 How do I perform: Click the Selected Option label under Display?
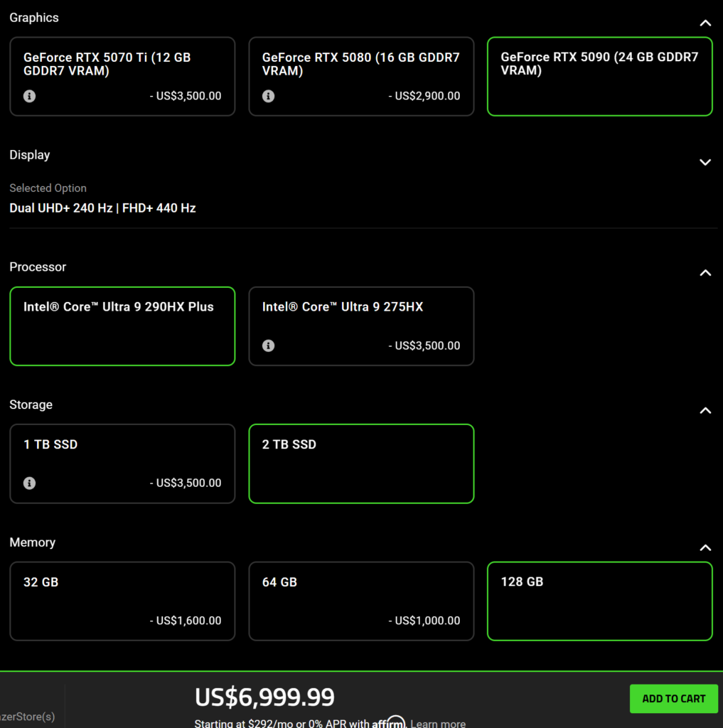point(48,188)
